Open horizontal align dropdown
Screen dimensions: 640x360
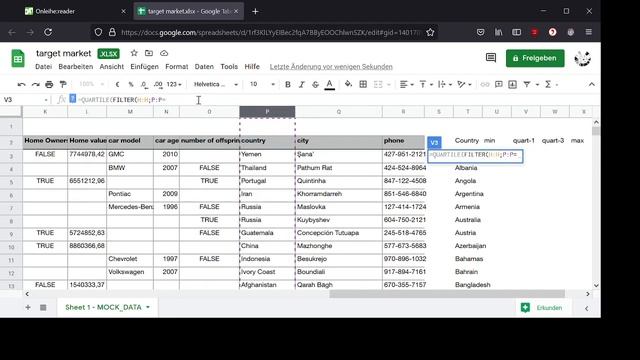click(406, 84)
